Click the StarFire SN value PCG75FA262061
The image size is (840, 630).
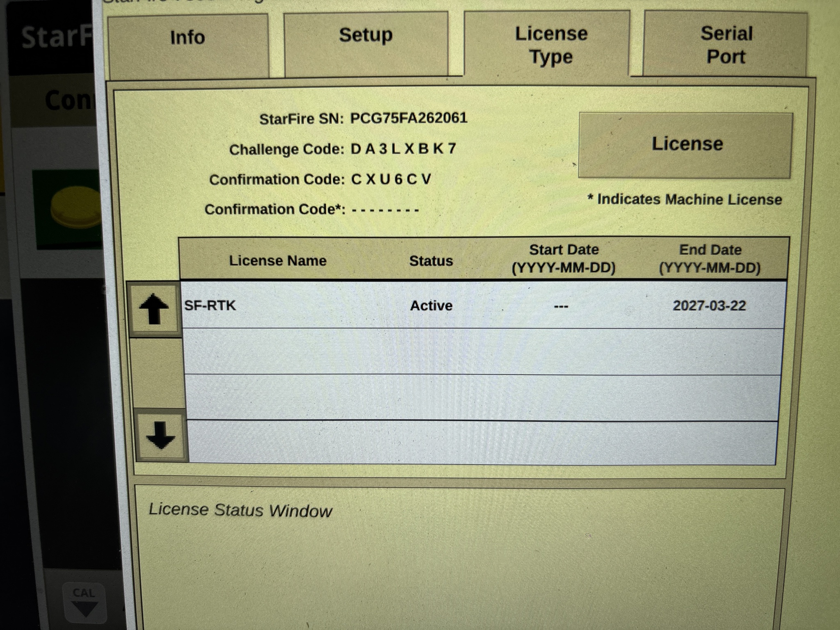(x=409, y=118)
